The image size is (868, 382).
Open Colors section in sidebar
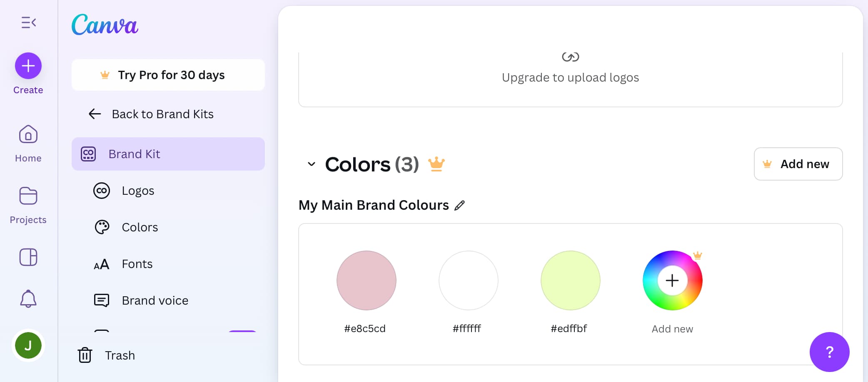coord(140,227)
